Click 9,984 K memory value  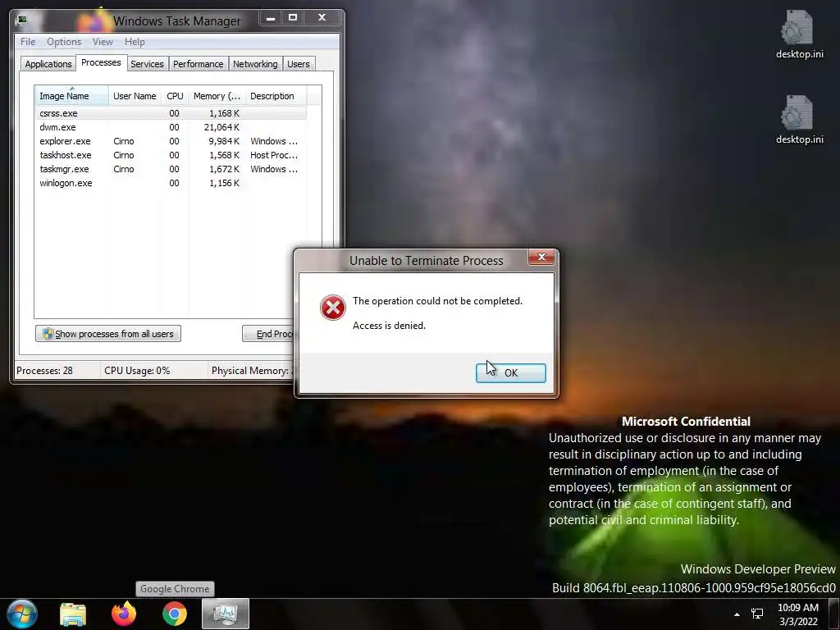coord(223,141)
